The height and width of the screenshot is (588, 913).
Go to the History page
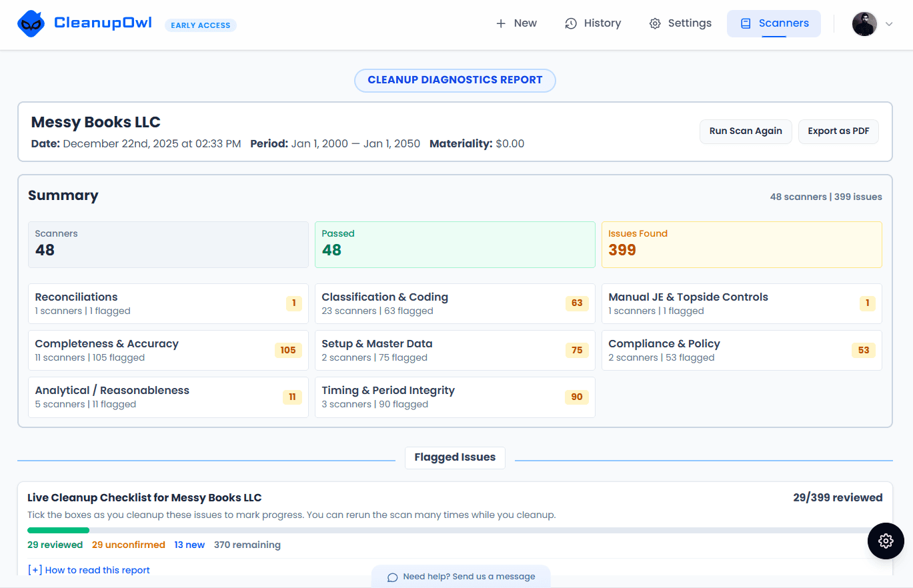coord(593,23)
